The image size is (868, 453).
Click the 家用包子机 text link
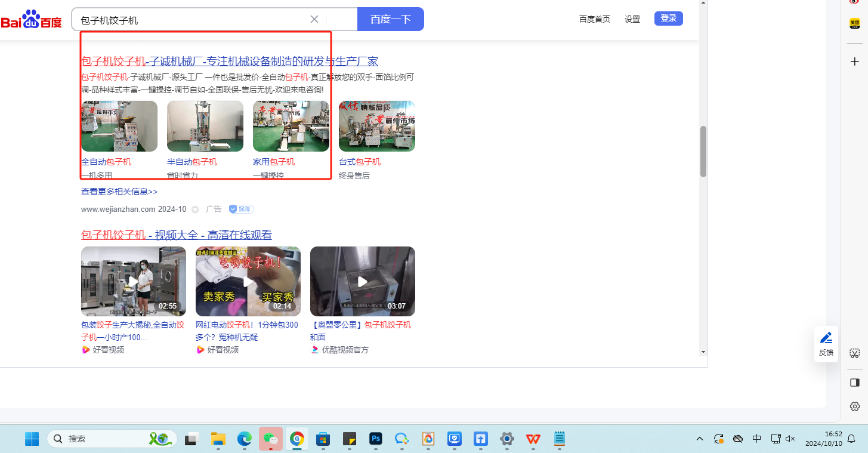(x=274, y=162)
